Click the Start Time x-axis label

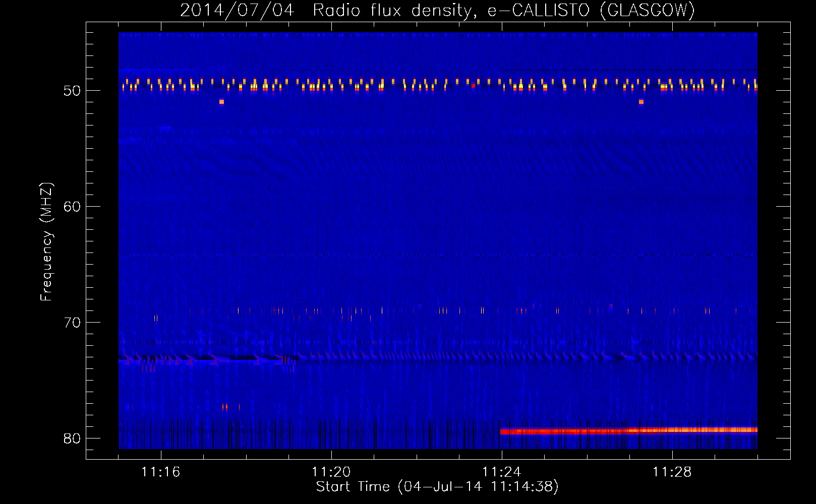coord(437,487)
